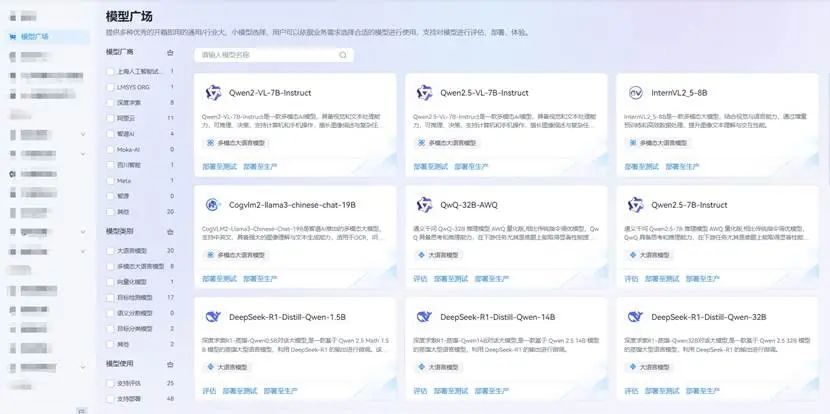The image size is (830, 414).
Task: Collapse the 模型使用 filter section
Action: [170, 364]
